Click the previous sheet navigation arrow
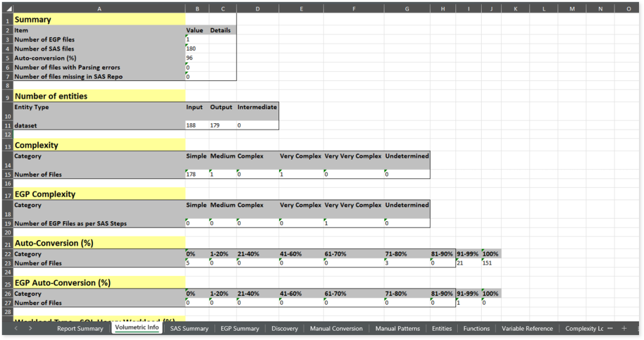The height and width of the screenshot is (340, 644). [x=19, y=328]
